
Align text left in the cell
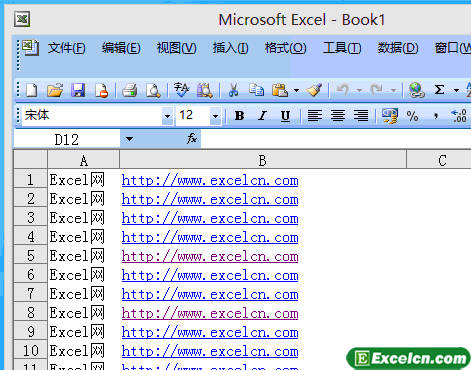point(315,116)
